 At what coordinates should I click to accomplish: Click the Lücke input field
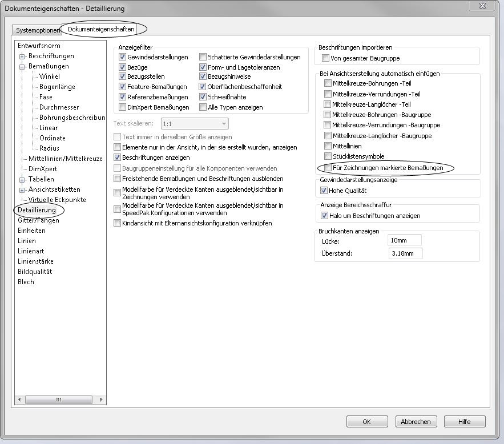tap(405, 240)
